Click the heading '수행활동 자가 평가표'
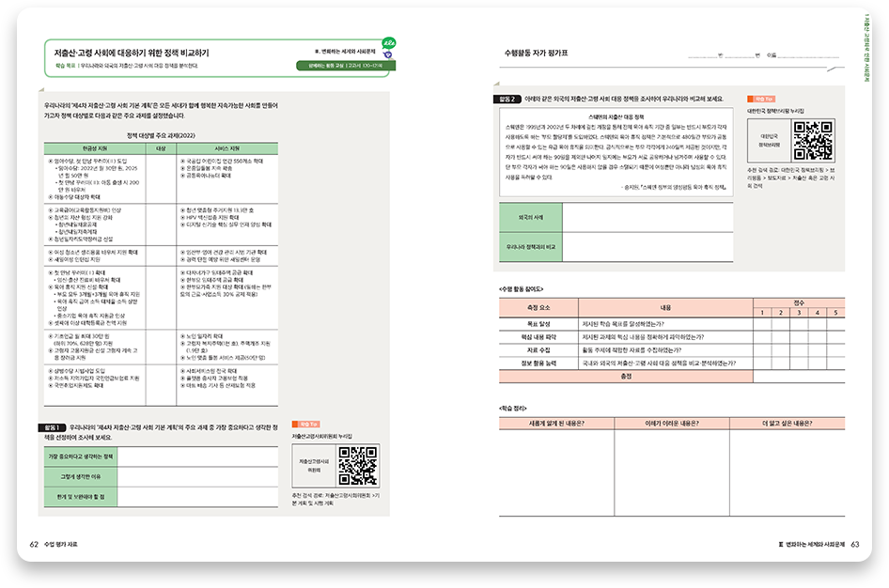The image size is (889, 588). (x=536, y=54)
